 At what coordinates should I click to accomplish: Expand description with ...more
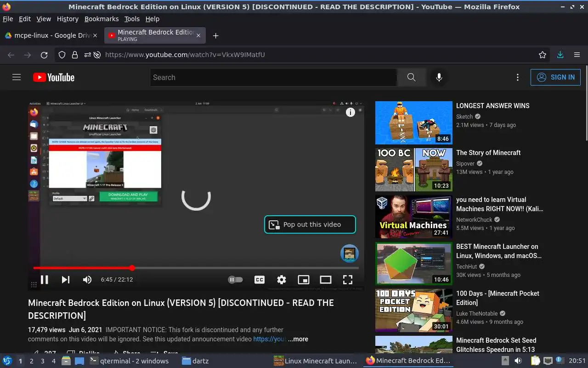pyautogui.click(x=298, y=339)
